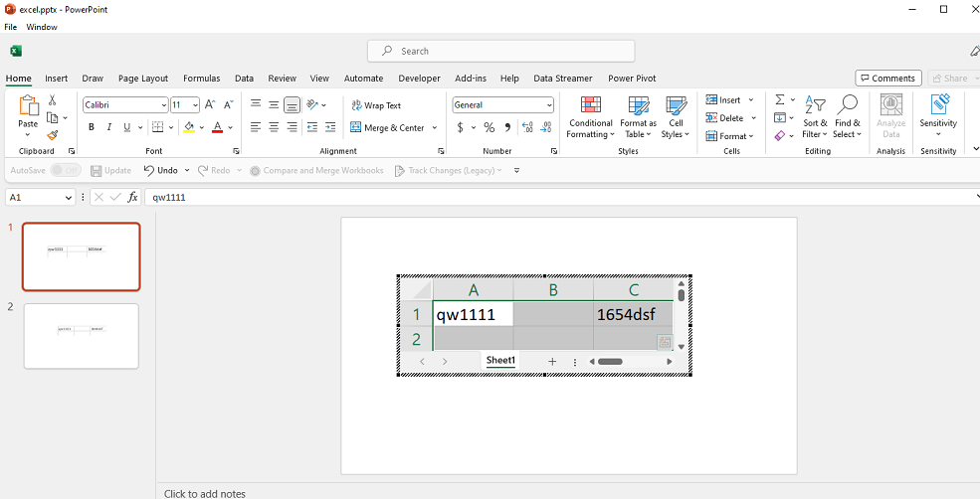This screenshot has width=980, height=499.
Task: Decrease indent in cell
Action: click(311, 127)
